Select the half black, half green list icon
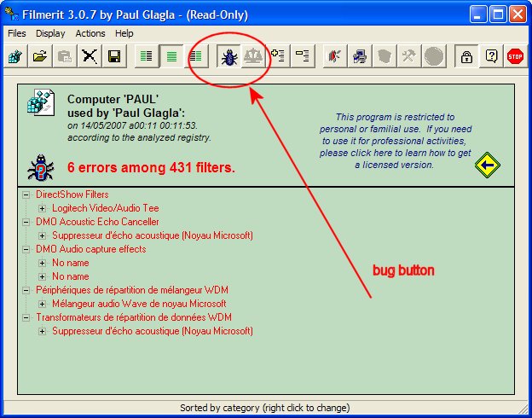The width and height of the screenshot is (532, 418). pyautogui.click(x=196, y=56)
